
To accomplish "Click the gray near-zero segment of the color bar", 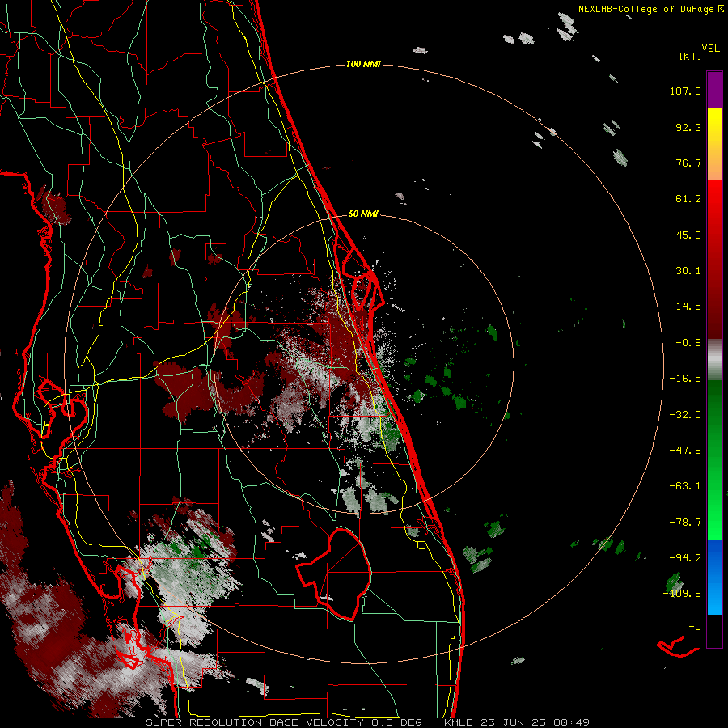I will 714,360.
